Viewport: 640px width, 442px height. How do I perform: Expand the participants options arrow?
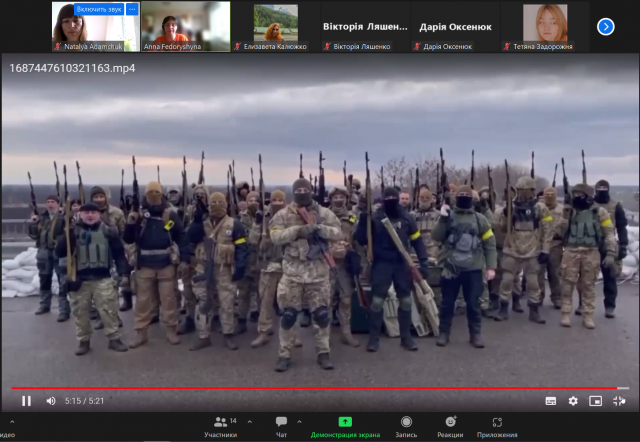[250, 422]
